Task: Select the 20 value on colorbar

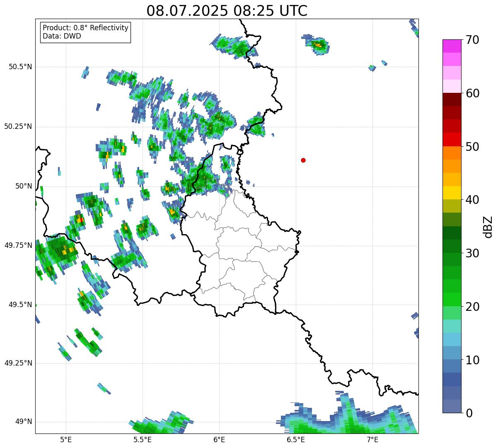Action: point(472,307)
